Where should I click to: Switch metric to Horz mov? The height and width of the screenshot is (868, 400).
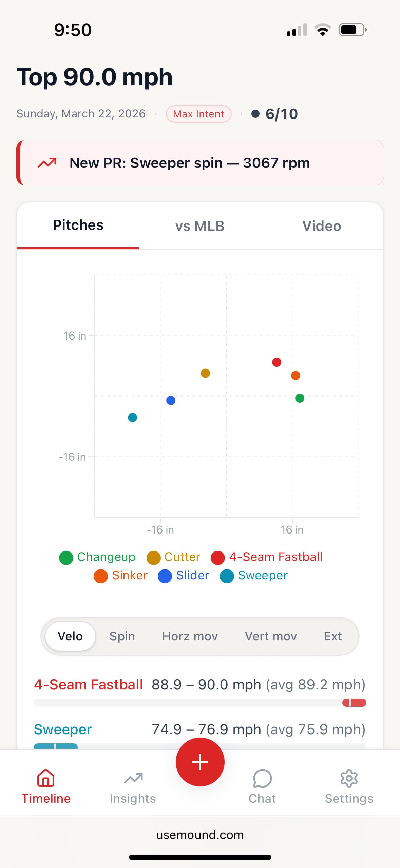pos(190,636)
